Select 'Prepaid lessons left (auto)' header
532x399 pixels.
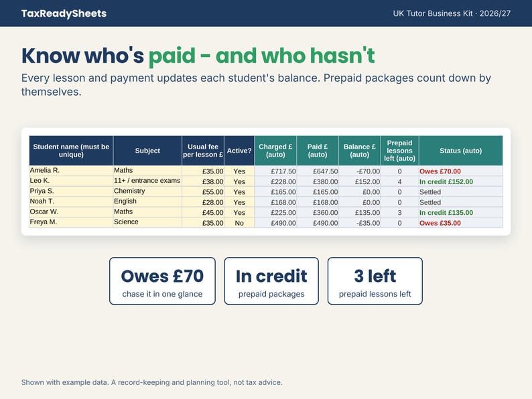400,151
